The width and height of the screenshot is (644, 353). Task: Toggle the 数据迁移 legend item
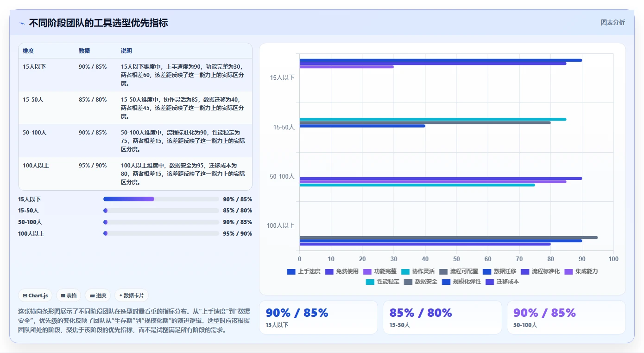[x=499, y=271]
